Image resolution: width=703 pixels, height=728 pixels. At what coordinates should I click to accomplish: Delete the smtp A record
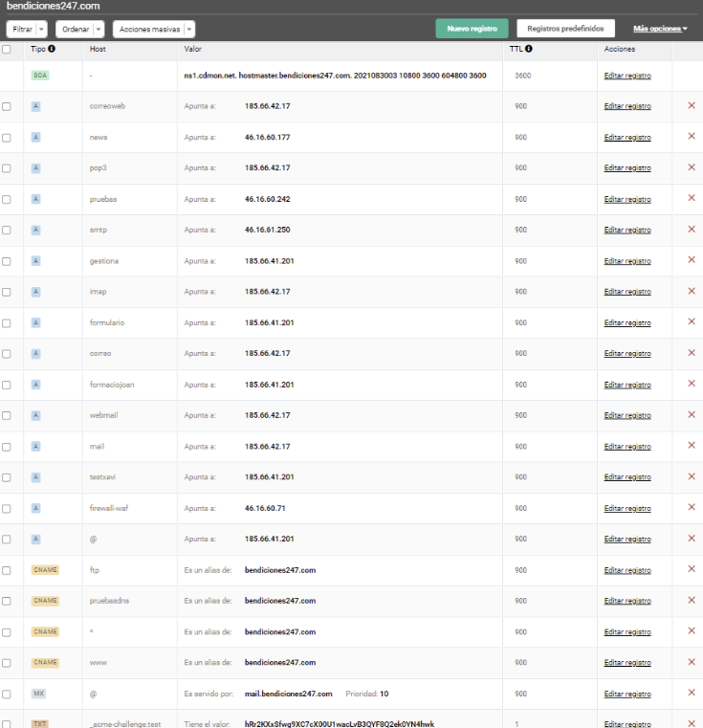(x=692, y=230)
